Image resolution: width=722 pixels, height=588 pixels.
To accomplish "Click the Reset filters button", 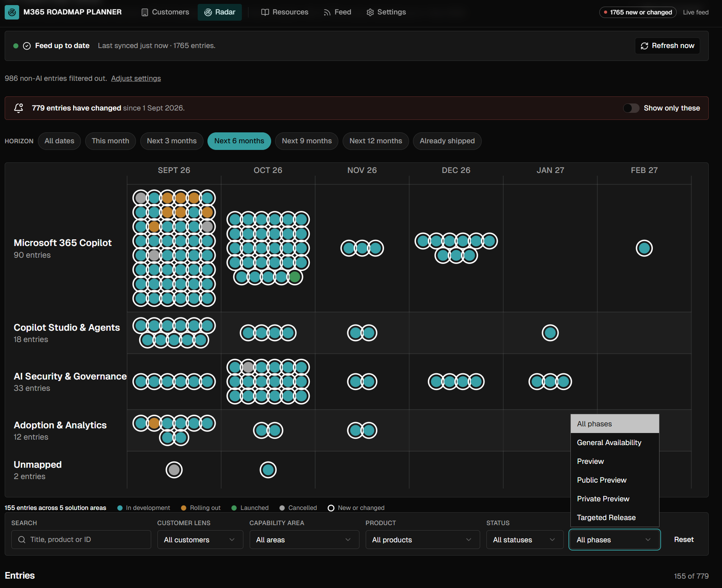I will 684,540.
